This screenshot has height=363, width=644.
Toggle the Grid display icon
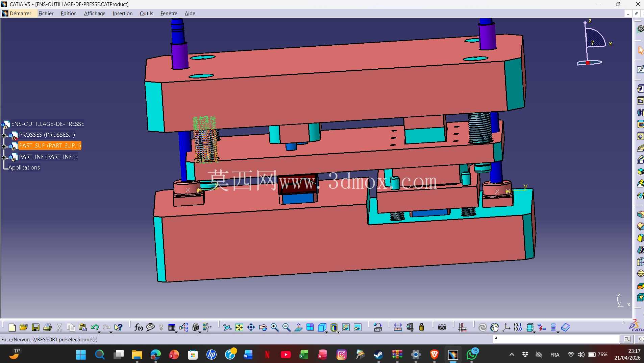pyautogui.click(x=463, y=327)
